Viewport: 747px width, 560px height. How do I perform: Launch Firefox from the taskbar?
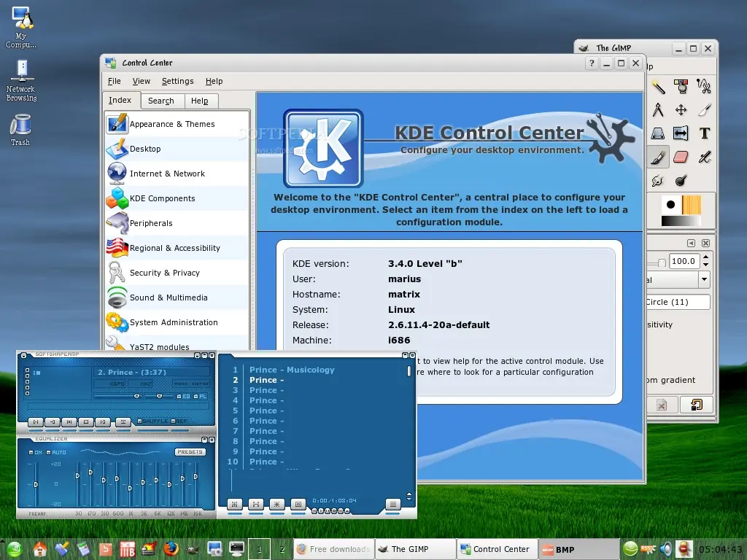(x=171, y=549)
